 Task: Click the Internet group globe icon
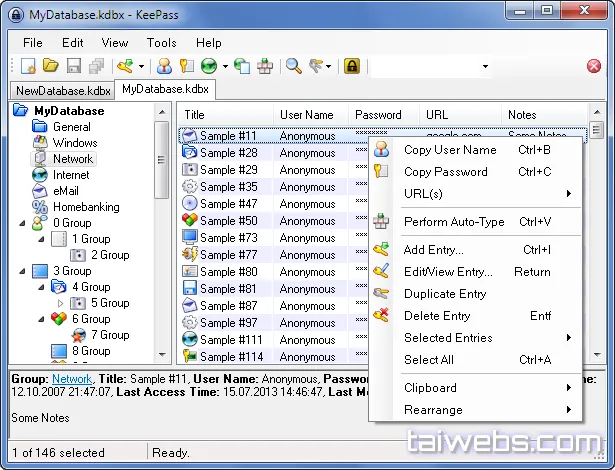(40, 175)
